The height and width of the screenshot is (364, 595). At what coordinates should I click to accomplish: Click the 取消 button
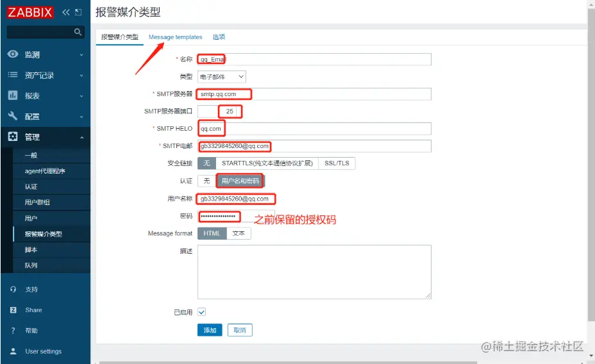240,330
